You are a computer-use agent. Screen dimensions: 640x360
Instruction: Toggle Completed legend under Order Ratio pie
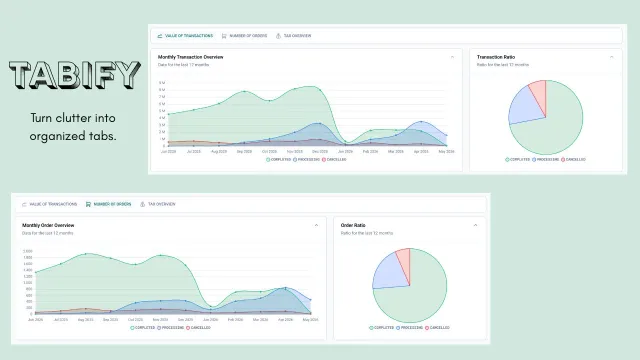tap(382, 328)
